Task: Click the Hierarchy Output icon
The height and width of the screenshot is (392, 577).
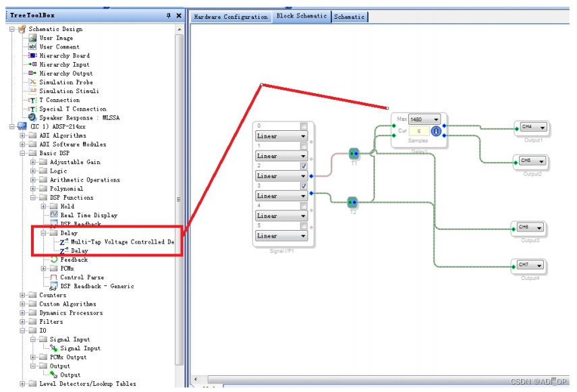Action: point(32,73)
